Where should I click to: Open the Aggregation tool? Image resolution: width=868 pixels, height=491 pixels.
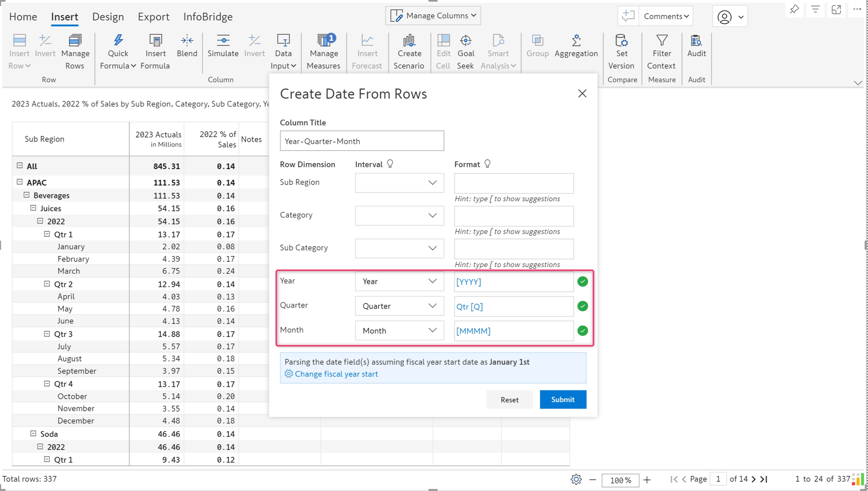576,46
